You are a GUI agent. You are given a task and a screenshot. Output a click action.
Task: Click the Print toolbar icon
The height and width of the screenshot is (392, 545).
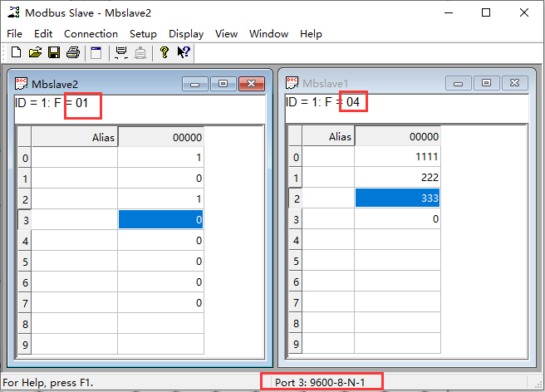pyautogui.click(x=73, y=52)
